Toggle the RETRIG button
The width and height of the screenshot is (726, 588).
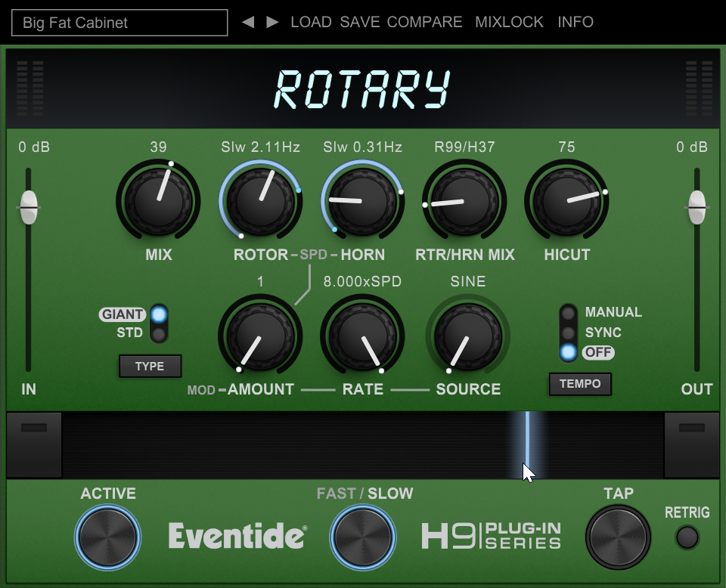[x=687, y=537]
